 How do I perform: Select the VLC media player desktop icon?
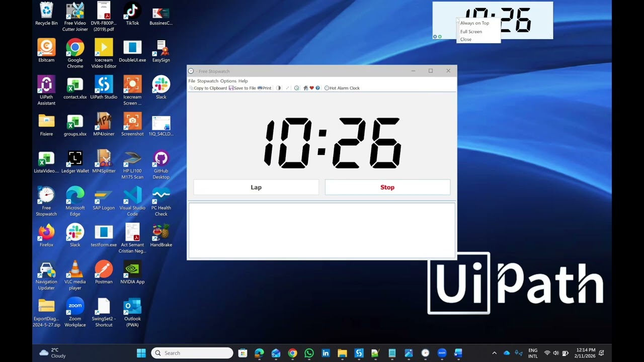[x=75, y=276]
